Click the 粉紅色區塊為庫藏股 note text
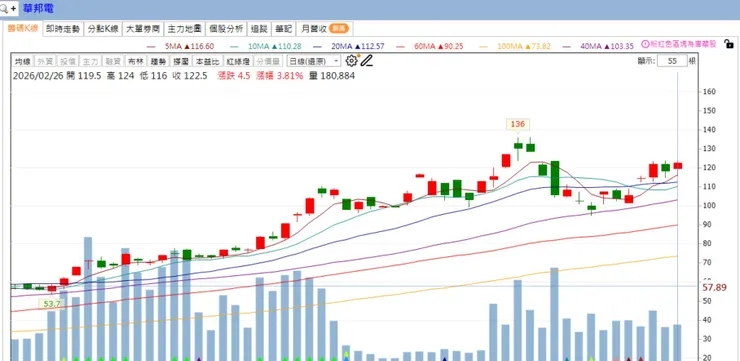Image resolution: width=740 pixels, height=361 pixels. [x=683, y=44]
